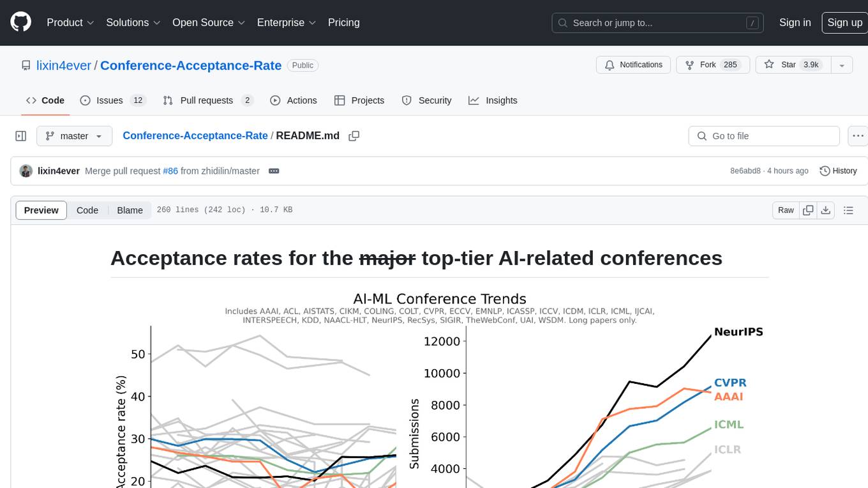
Task: Copy raw file contents
Action: click(808, 210)
